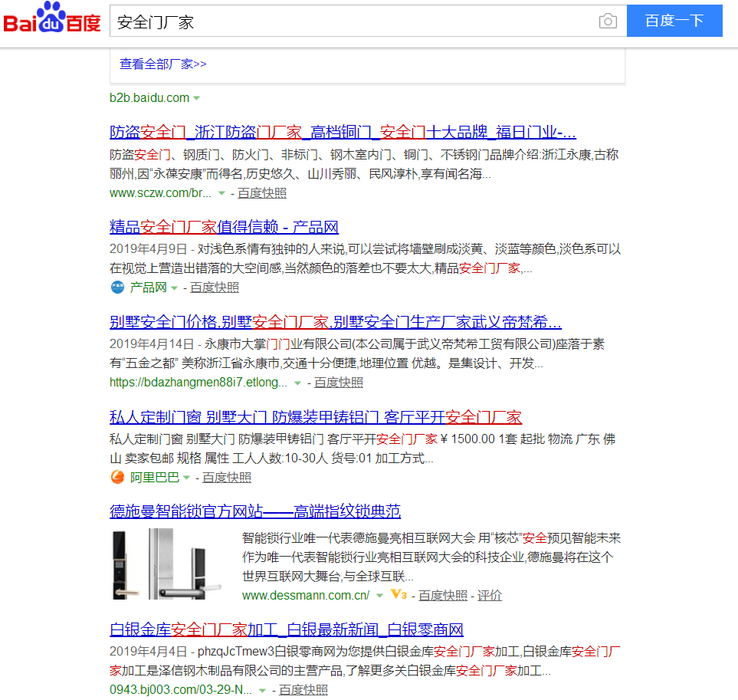Open 查看全部厂家>> link
Image resolution: width=738 pixels, height=700 pixels.
tap(162, 64)
